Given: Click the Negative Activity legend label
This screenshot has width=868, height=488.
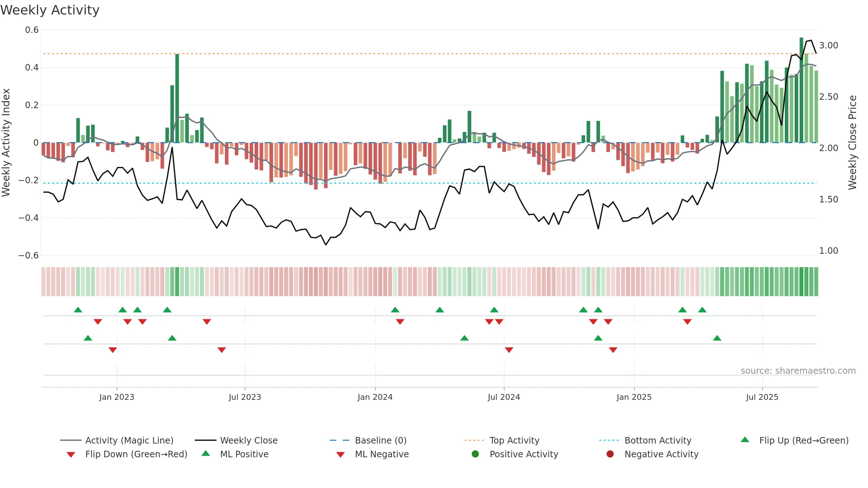Looking at the screenshot, I should [661, 454].
